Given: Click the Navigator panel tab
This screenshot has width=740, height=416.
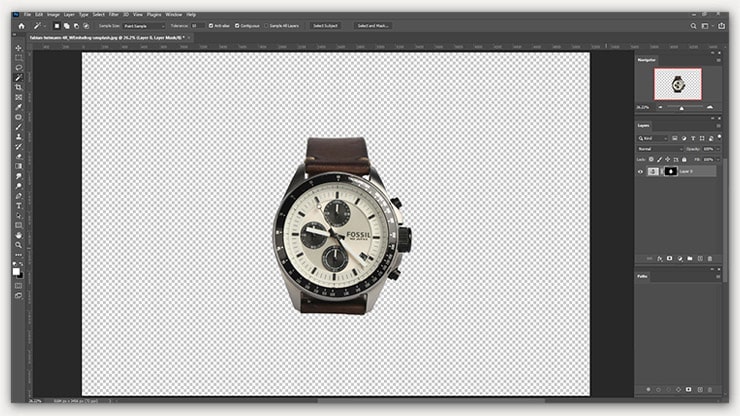Looking at the screenshot, I should coord(647,60).
